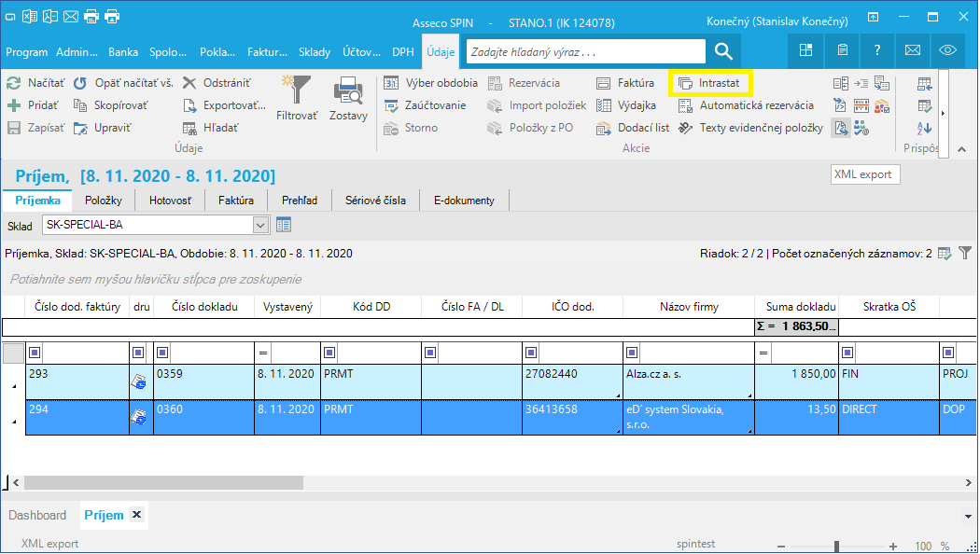Screen dimensions: 980x554
Task: Collapse the ribbon with up chevron
Action: 961,149
